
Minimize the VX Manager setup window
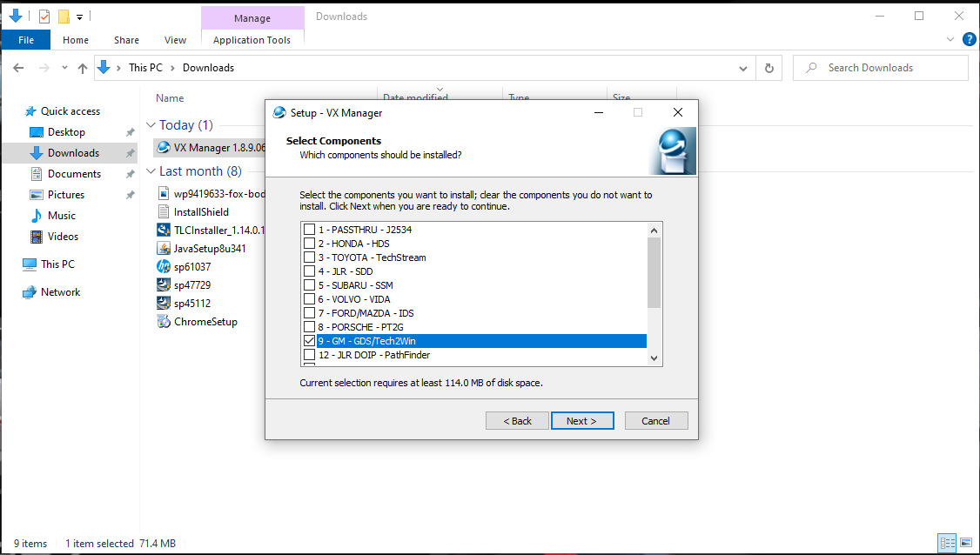coord(599,112)
